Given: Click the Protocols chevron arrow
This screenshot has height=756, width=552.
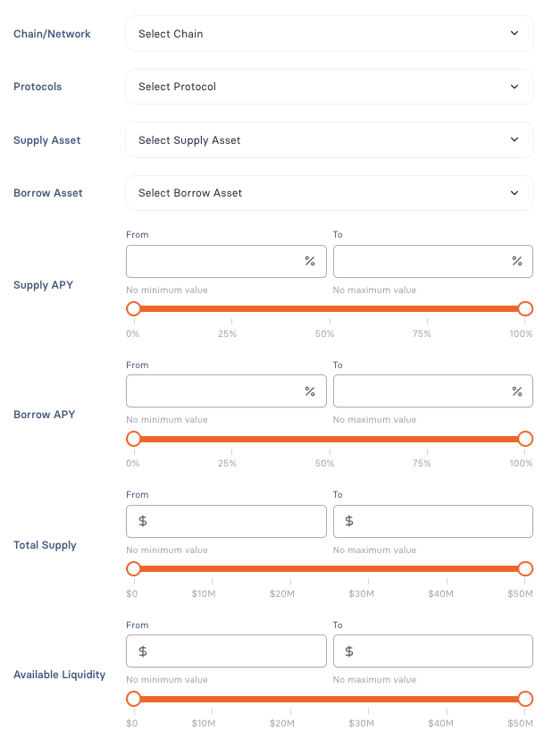Looking at the screenshot, I should pos(514,87).
